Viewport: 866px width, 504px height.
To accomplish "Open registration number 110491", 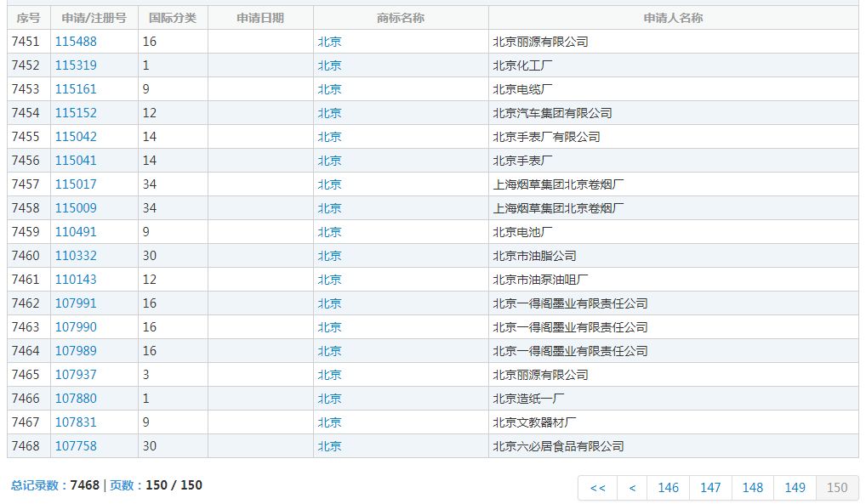I will (76, 231).
